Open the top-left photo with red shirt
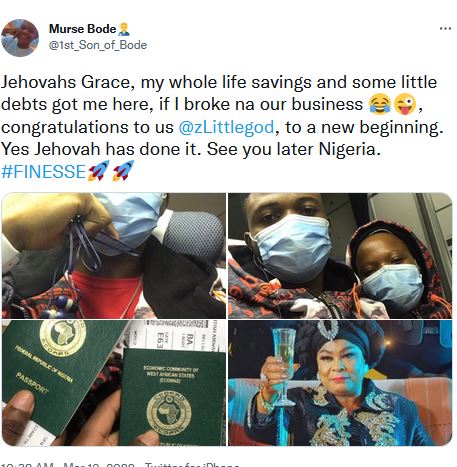457x467 pixels. (114, 256)
